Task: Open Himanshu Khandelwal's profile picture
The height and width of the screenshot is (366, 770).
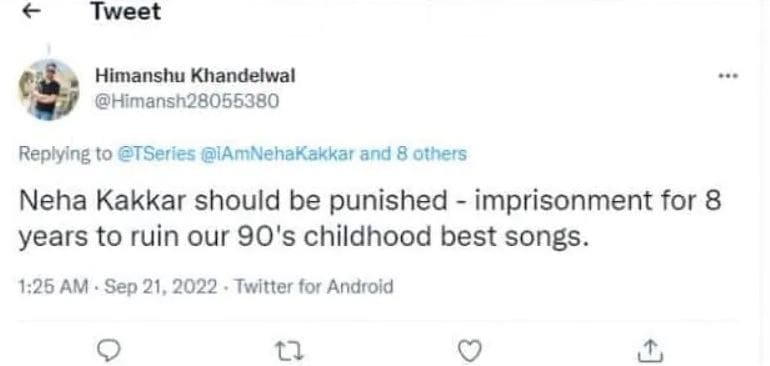Action: coord(49,90)
